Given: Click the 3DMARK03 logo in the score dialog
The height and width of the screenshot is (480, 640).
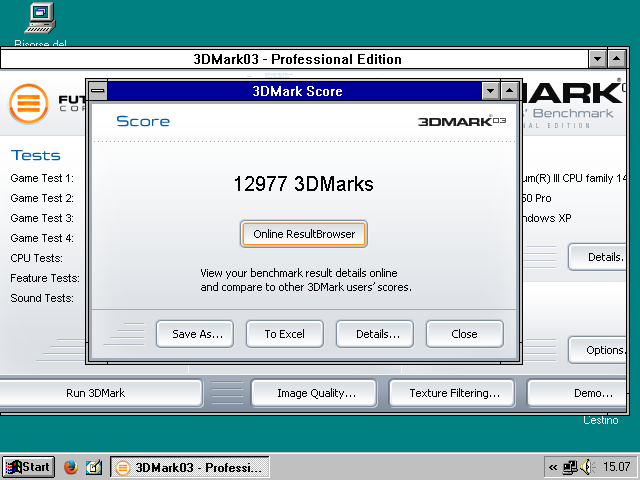Looking at the screenshot, I should pyautogui.click(x=462, y=121).
